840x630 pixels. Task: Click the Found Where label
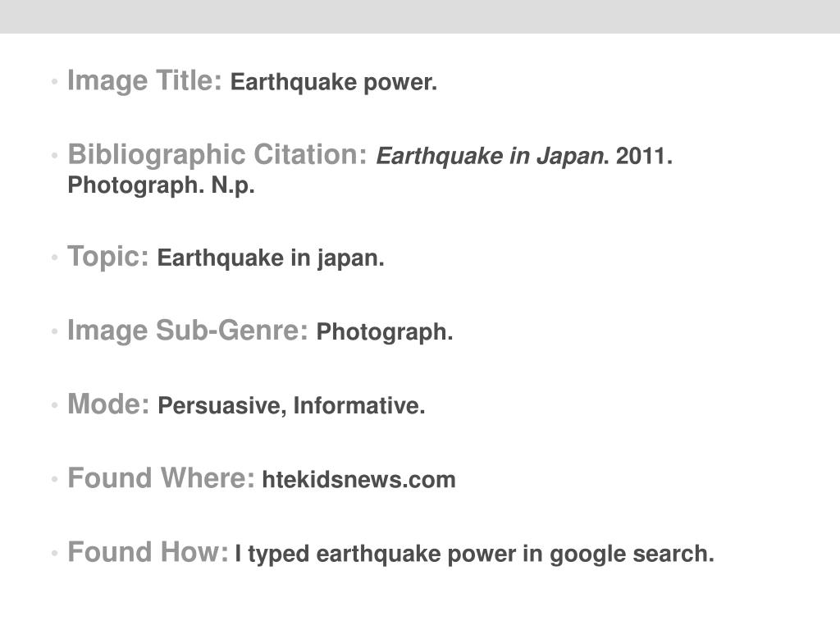(162, 478)
